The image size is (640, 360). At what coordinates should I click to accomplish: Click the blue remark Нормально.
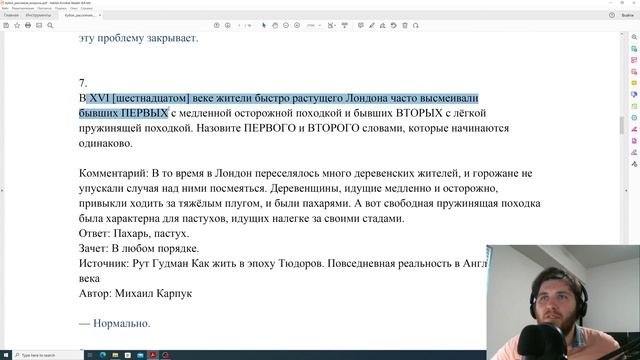122,323
